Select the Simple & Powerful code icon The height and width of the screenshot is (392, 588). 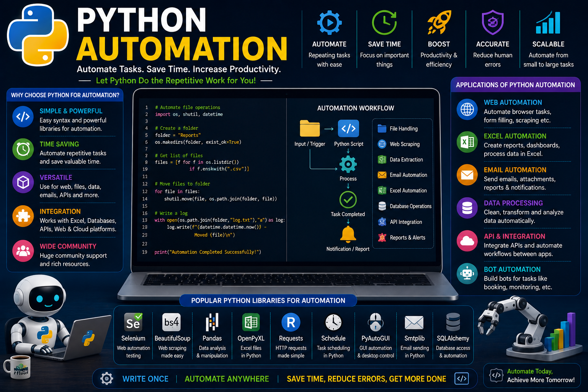pyautogui.click(x=23, y=116)
